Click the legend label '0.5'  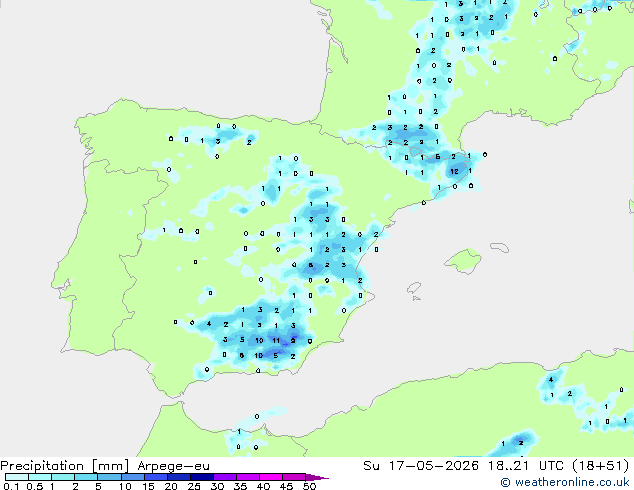(34, 486)
